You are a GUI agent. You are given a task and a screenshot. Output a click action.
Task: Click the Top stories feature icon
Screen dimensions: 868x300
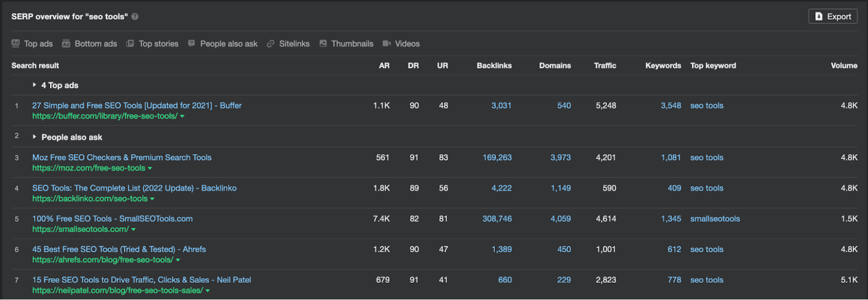130,43
